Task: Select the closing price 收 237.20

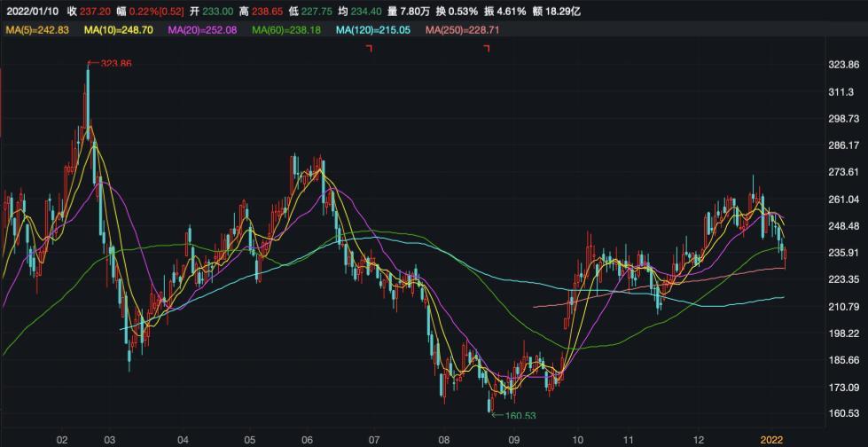Action: coord(88,11)
